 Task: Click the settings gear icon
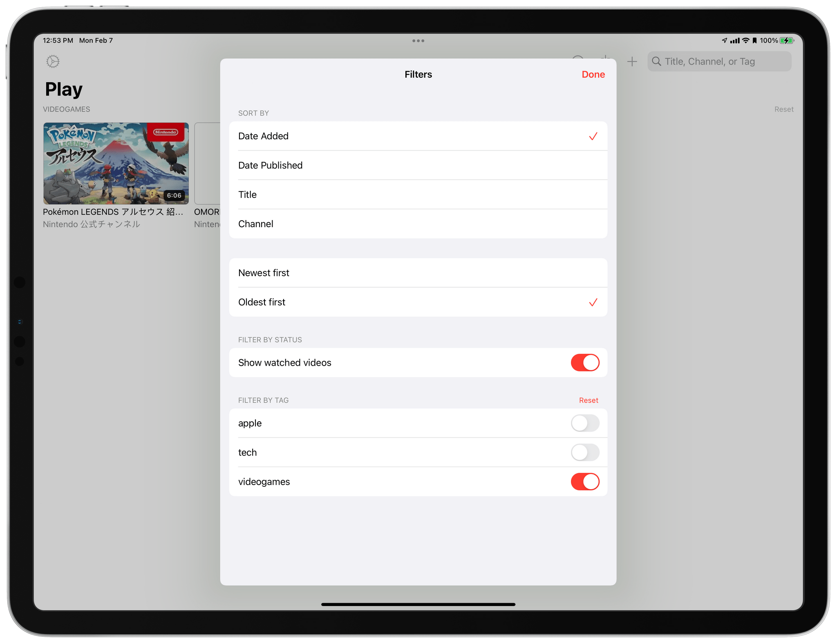53,61
